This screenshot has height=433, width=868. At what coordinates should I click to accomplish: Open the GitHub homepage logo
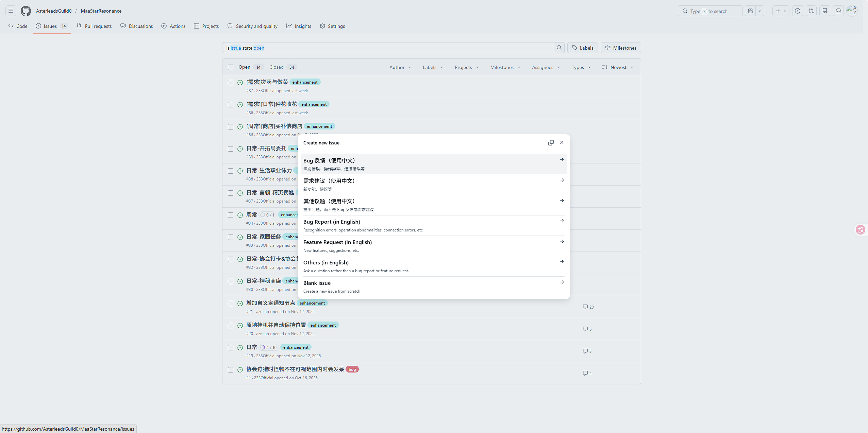click(26, 11)
